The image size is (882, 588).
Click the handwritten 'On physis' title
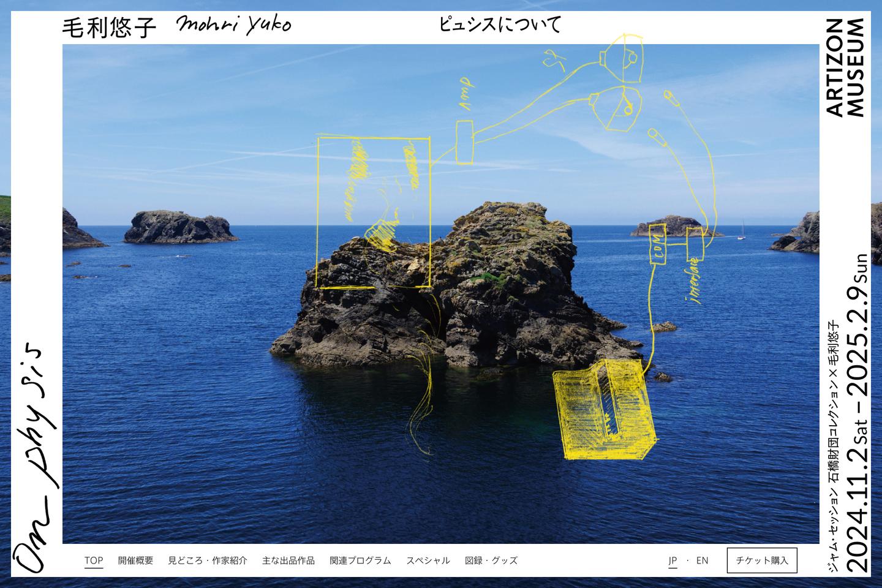click(x=37, y=453)
